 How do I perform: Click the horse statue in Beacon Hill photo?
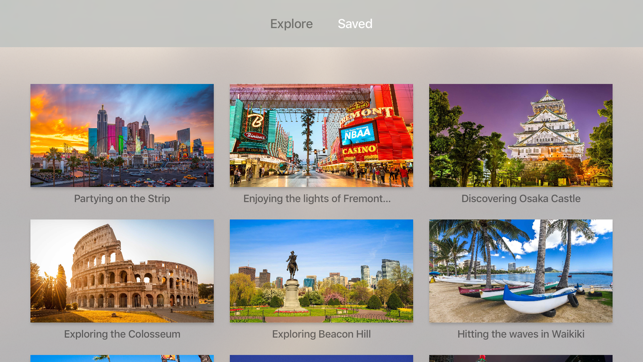[x=292, y=265]
